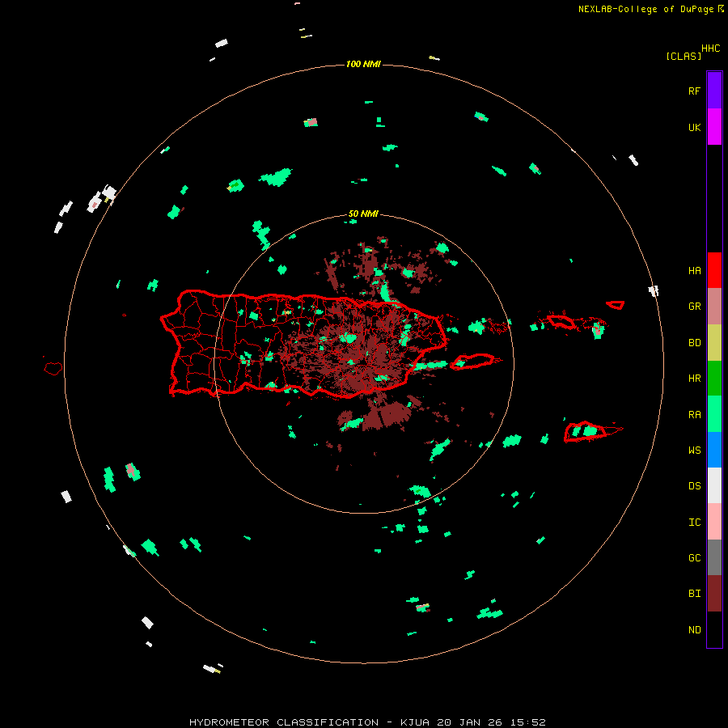Click the 'NEXLAB-College of DuPage' credit text

pyautogui.click(x=645, y=9)
